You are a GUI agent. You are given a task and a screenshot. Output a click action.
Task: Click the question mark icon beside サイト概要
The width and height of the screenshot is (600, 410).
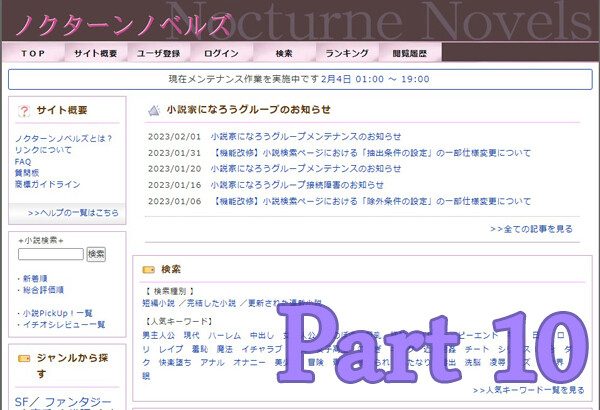pyautogui.click(x=24, y=111)
